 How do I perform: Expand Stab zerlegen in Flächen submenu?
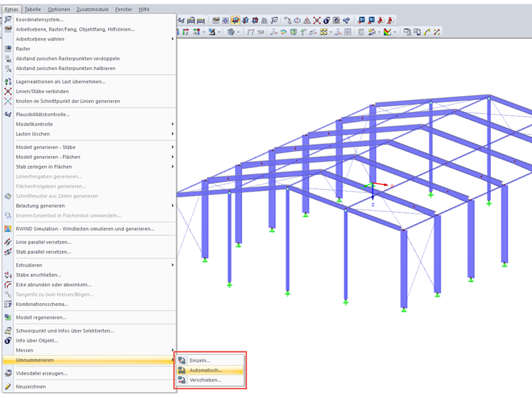(89, 167)
